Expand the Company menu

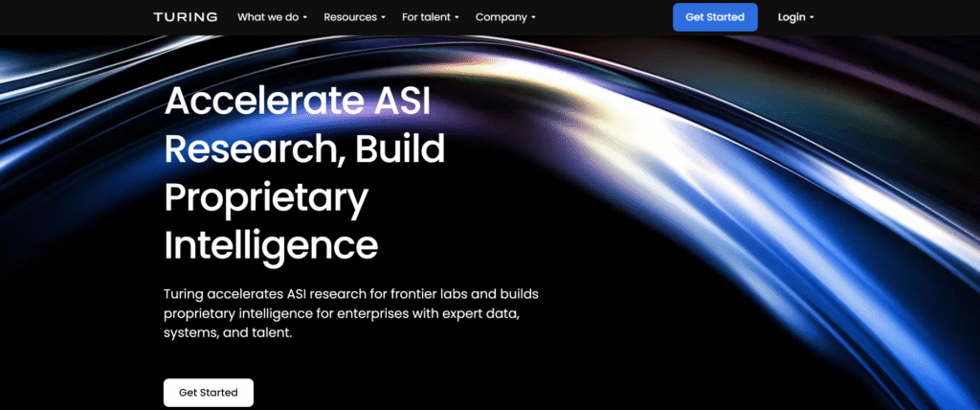point(505,17)
